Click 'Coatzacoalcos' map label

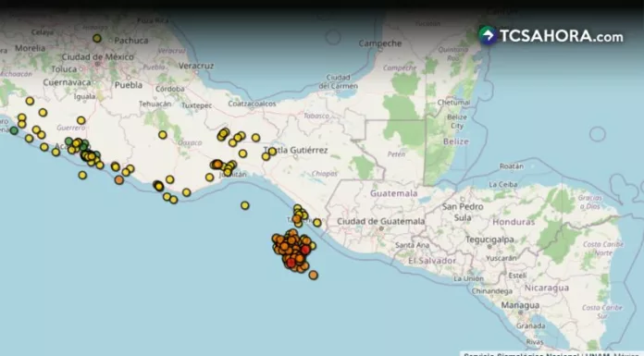coord(253,104)
